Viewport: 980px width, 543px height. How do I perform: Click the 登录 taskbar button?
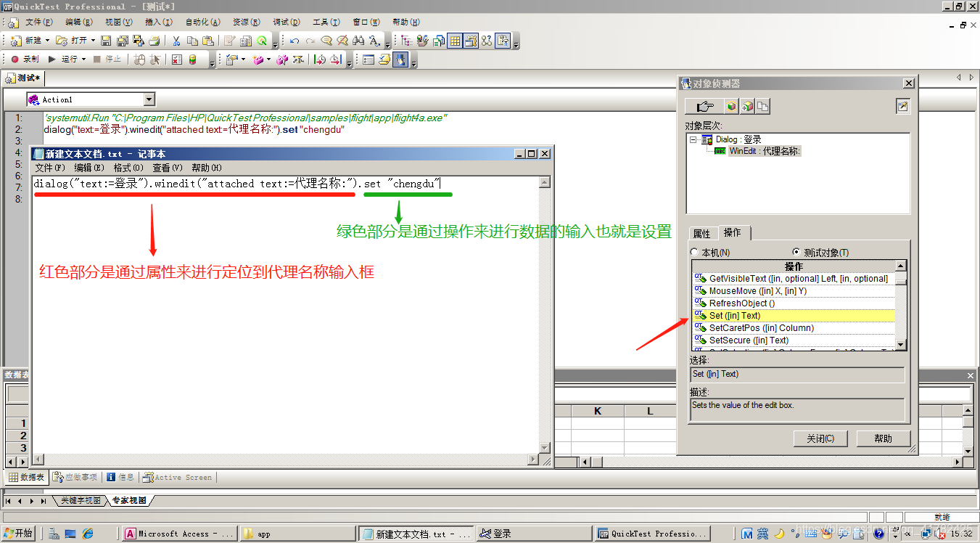534,534
